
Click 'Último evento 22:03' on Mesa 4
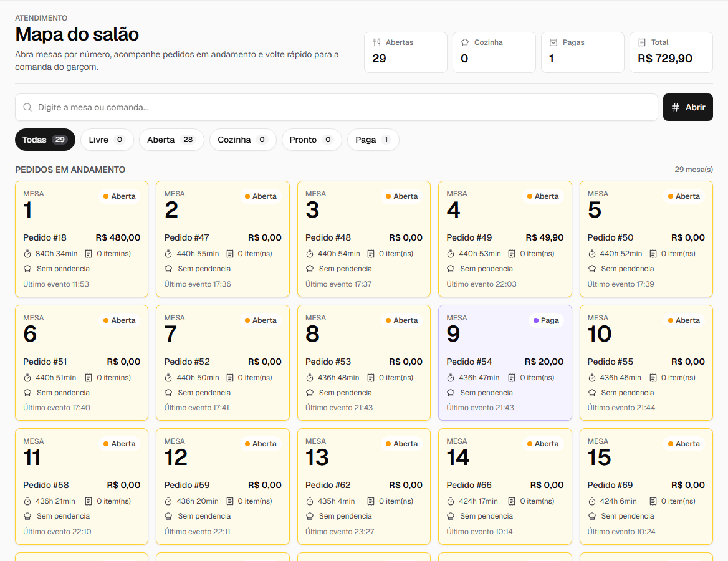[481, 284]
